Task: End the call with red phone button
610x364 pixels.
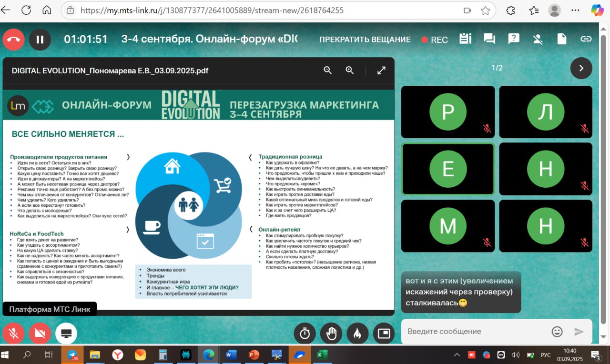Action: tap(13, 40)
